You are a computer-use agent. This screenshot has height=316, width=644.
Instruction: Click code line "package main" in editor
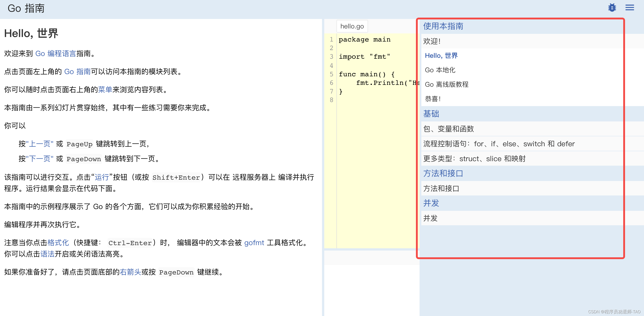[364, 39]
